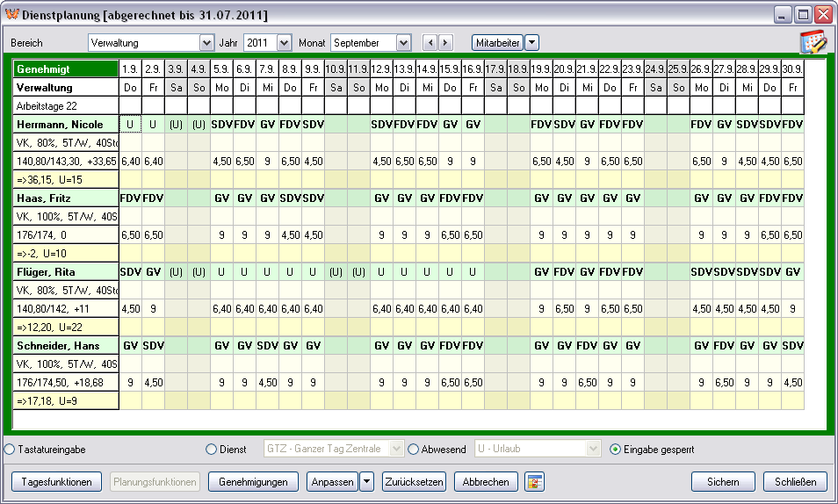Click the 1.9. date column header
Screen dimensions: 838x504
click(130, 69)
